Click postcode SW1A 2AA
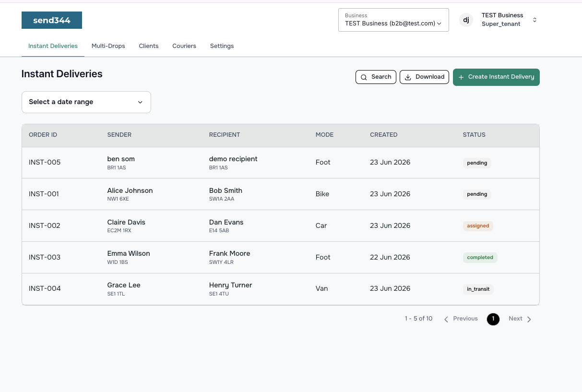Screen dimensions: 582x392 point(222,199)
